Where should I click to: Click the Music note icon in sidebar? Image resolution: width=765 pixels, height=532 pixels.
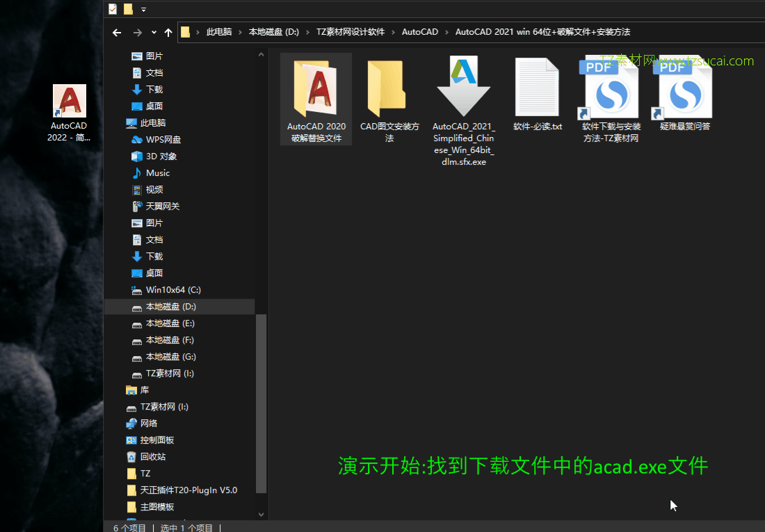tap(137, 172)
